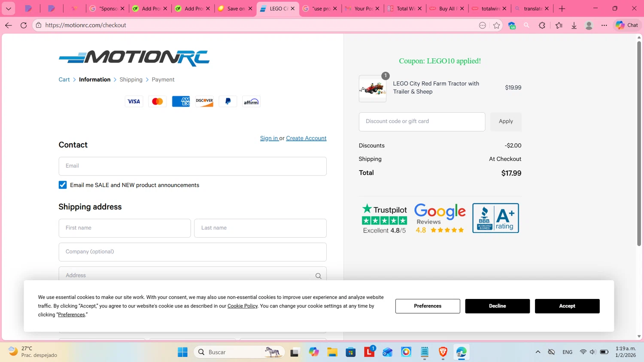The height and width of the screenshot is (362, 644).
Task: Open inline "Preferences" text link in cookie notice
Action: [x=71, y=315]
